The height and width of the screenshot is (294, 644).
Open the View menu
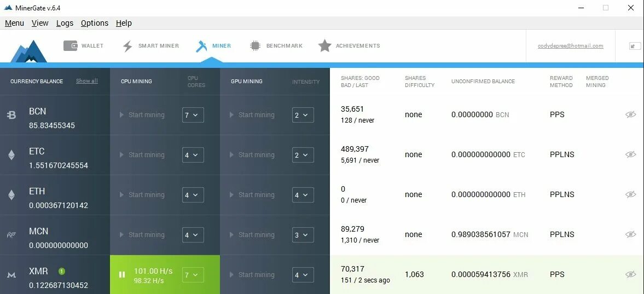tap(40, 23)
